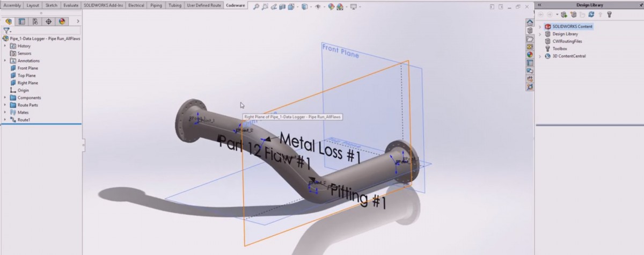Open the Codeware tab
The width and height of the screenshot is (644, 255).
235,5
